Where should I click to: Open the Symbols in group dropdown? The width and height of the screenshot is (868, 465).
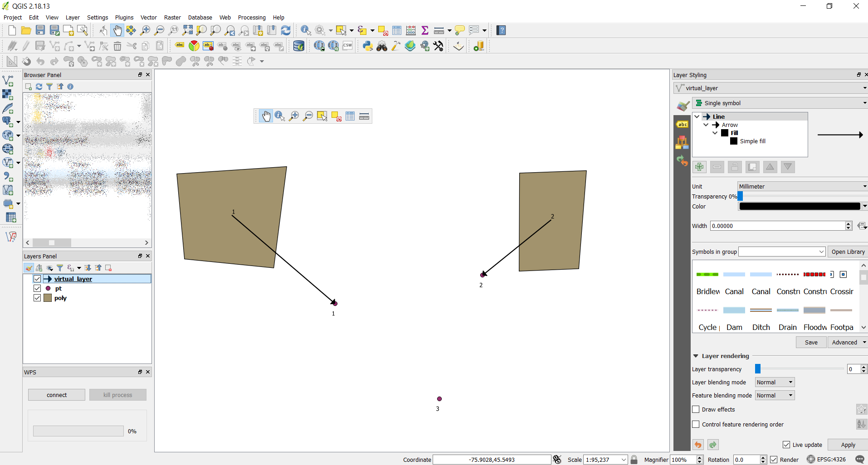(782, 252)
